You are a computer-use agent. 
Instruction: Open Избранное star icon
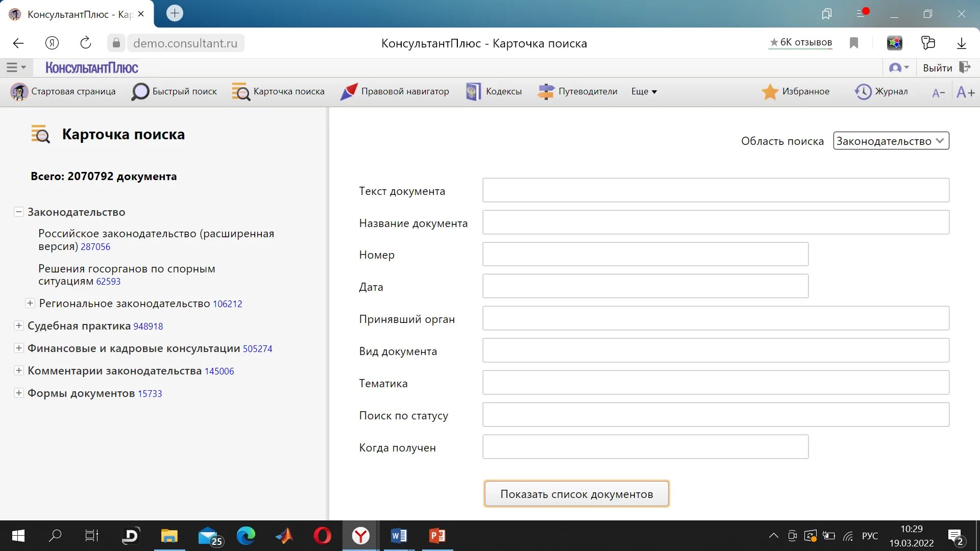(x=770, y=92)
